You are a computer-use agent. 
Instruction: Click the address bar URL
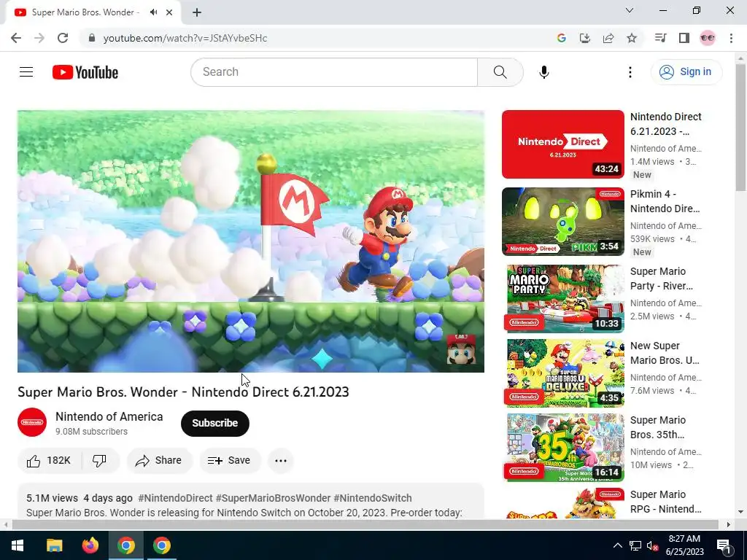click(x=185, y=38)
